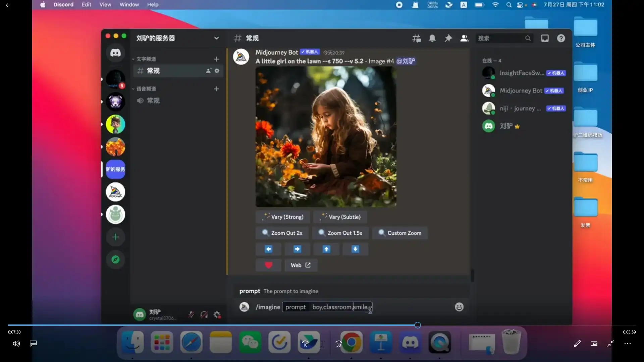Click the threads icon in the header

point(416,38)
